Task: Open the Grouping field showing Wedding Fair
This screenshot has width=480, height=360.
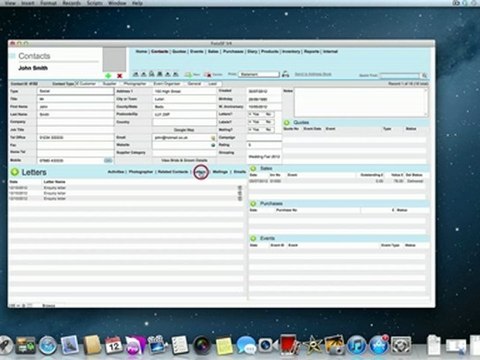Action: 264,156
